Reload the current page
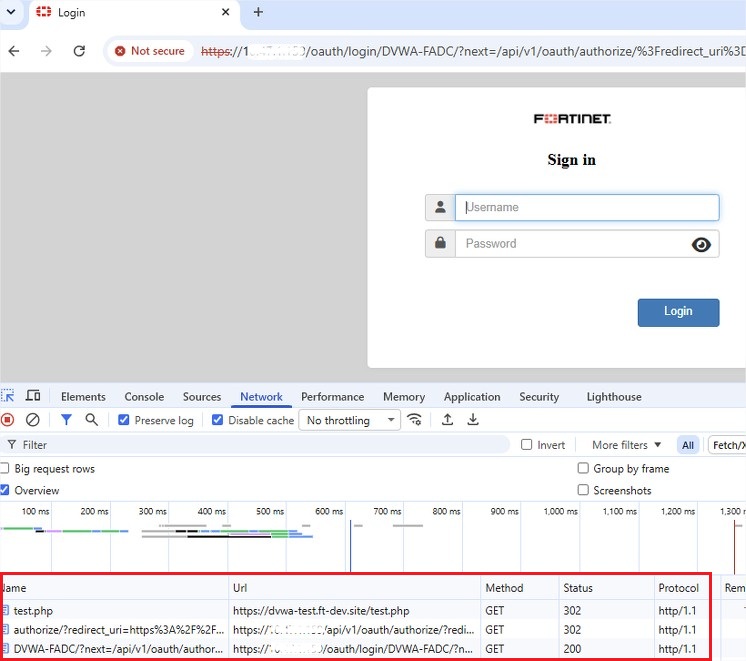This screenshot has height=661, width=746. 79,51
